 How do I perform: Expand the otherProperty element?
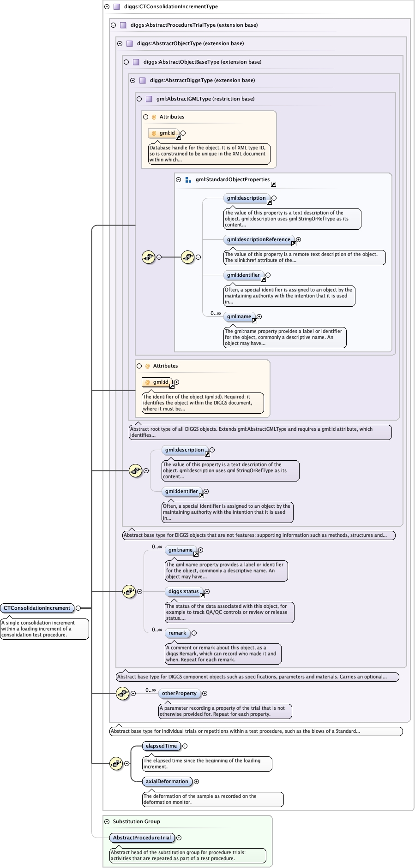point(204,694)
